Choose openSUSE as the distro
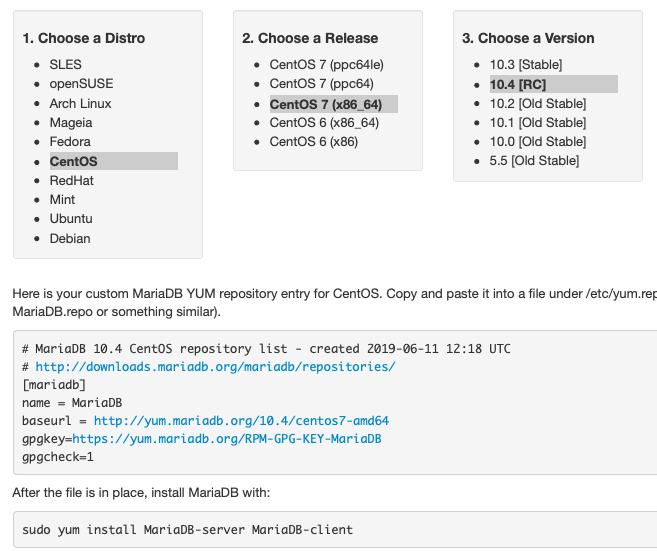This screenshot has width=657, height=551. tap(81, 84)
